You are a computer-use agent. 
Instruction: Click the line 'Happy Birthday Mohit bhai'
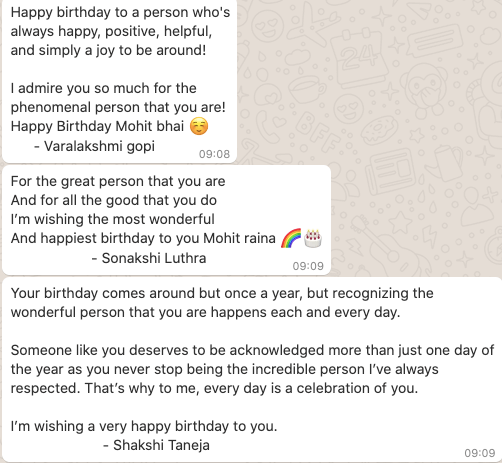[x=97, y=126]
